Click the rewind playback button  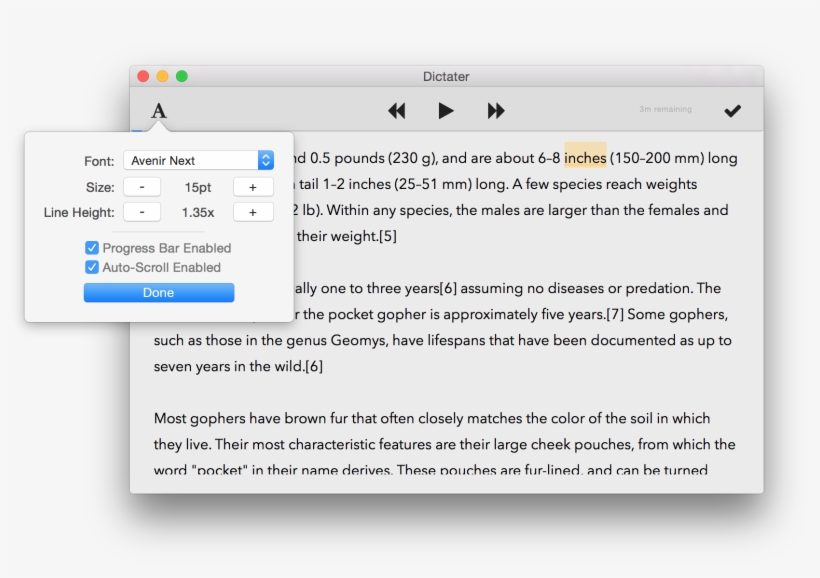pos(397,111)
